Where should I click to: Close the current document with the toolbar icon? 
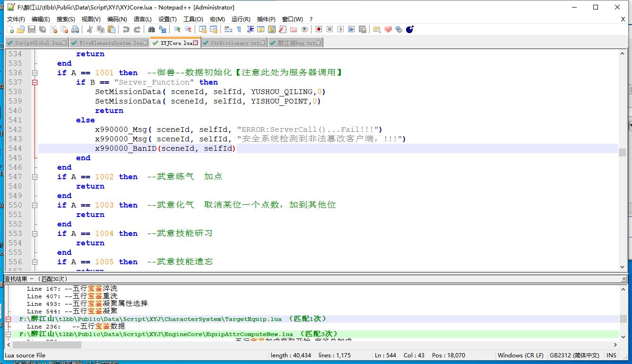click(53, 29)
